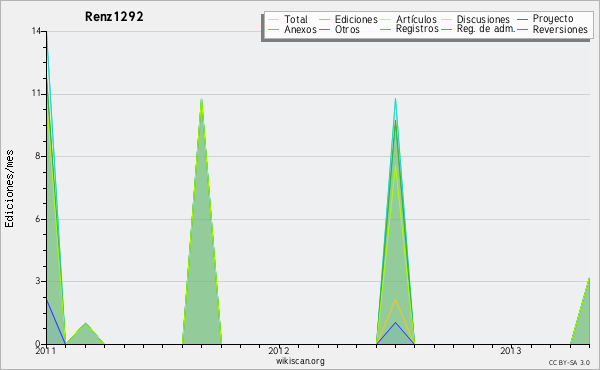This screenshot has width=600, height=370.
Task: Click the y-axis value 8
Action: pyautogui.click(x=38, y=156)
